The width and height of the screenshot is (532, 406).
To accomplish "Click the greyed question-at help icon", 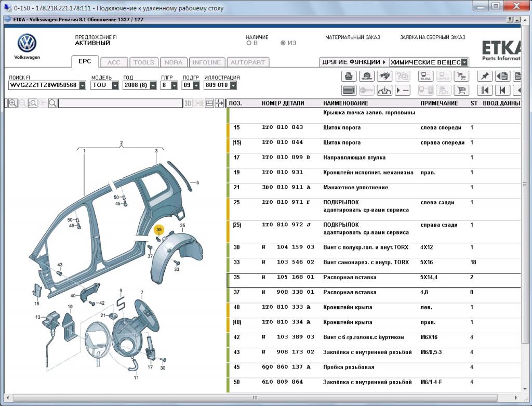I will [403, 76].
